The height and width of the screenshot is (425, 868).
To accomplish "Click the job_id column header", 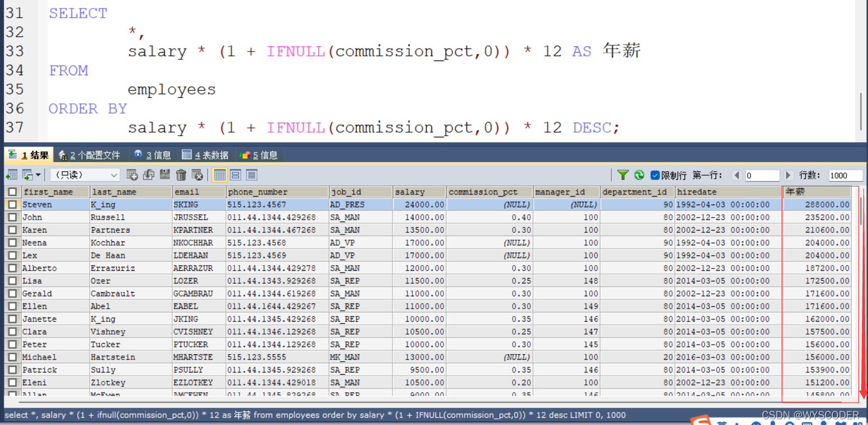I will pos(360,192).
